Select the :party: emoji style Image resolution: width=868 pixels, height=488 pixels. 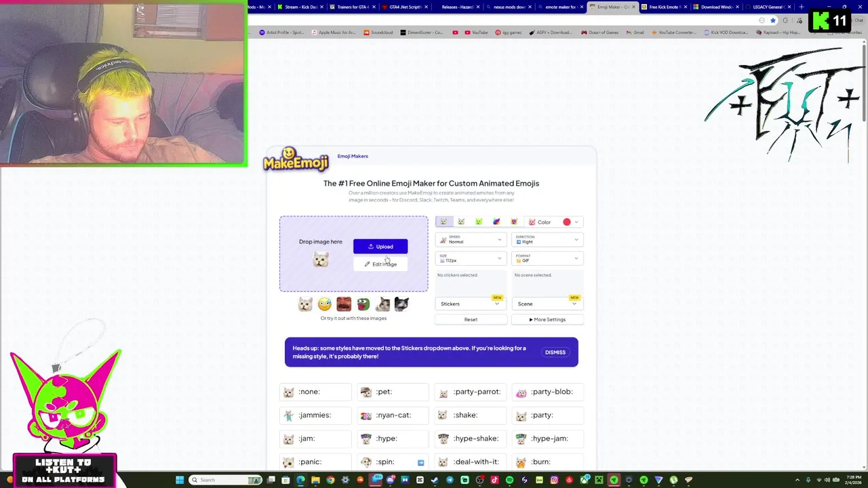547,415
